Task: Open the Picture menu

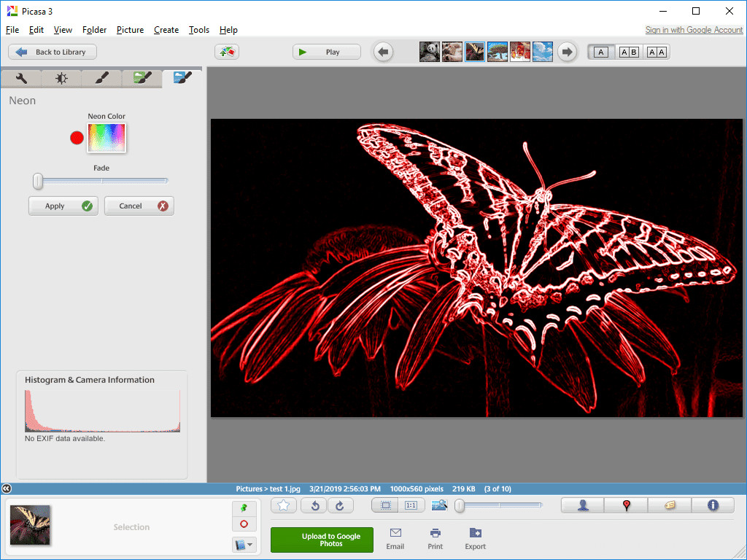Action: click(x=130, y=29)
